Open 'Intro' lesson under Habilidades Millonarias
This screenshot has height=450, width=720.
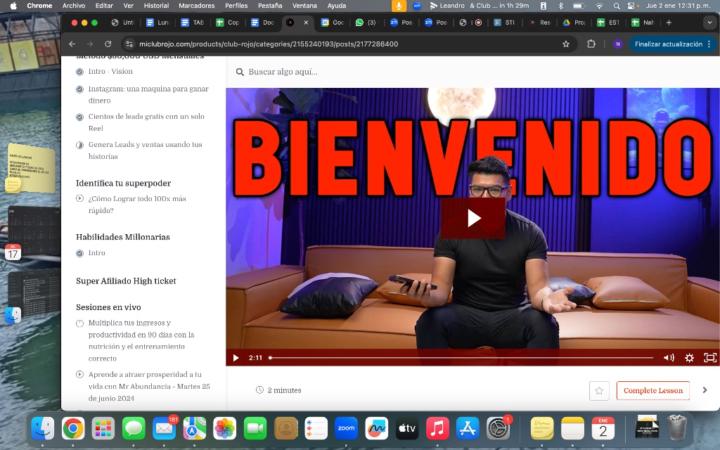[96, 253]
